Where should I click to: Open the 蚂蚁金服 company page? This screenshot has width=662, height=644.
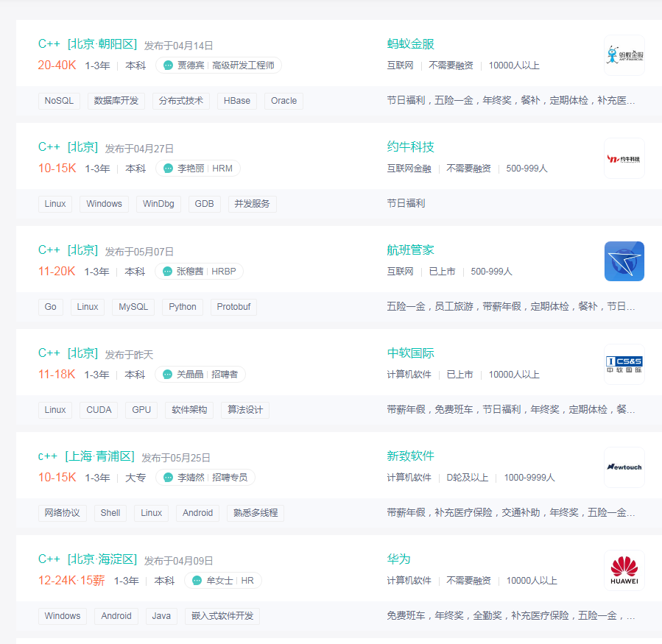pos(410,44)
